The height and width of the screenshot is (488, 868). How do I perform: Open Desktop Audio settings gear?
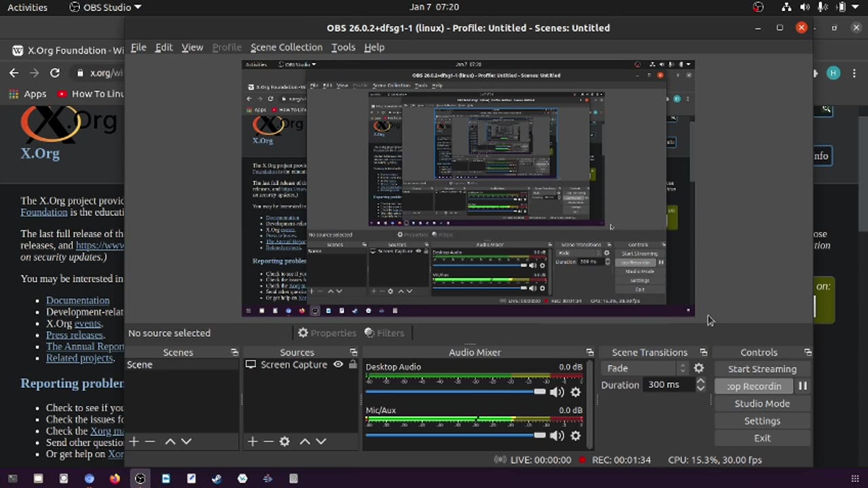(576, 392)
